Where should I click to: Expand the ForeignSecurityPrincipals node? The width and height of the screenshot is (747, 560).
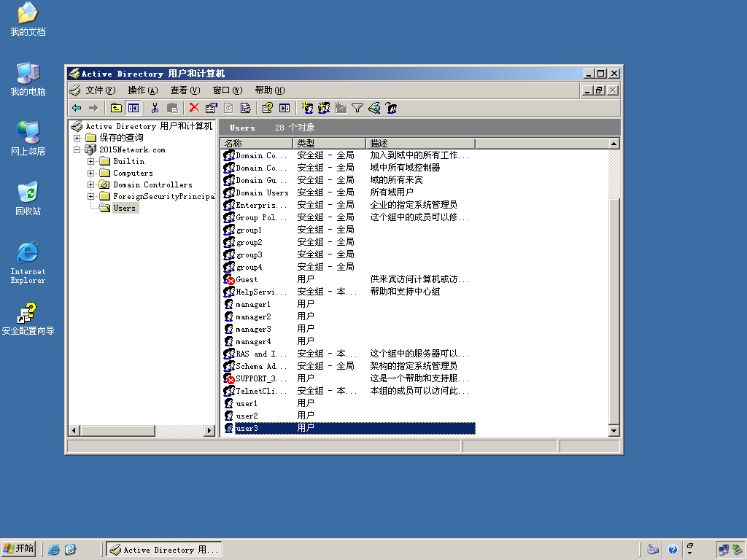tap(90, 196)
